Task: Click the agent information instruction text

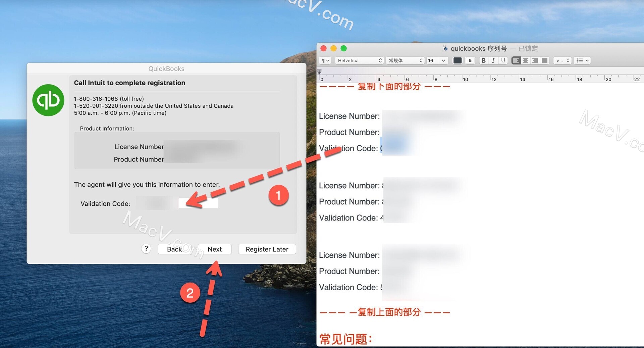Action: (147, 184)
